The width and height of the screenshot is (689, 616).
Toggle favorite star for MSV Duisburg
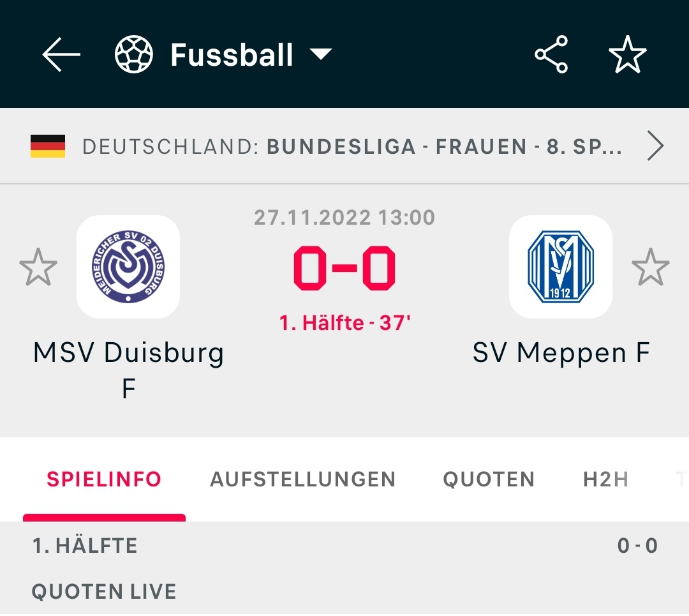38,267
